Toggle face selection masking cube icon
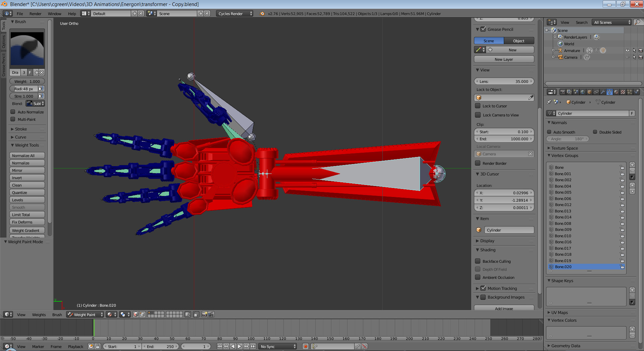Screen dimensions: 644x351 click(x=136, y=314)
